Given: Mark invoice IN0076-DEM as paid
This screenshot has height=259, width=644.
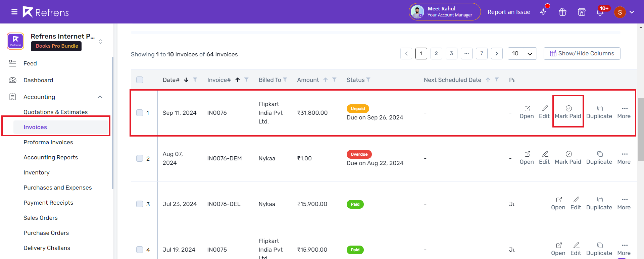Looking at the screenshot, I should (x=568, y=158).
